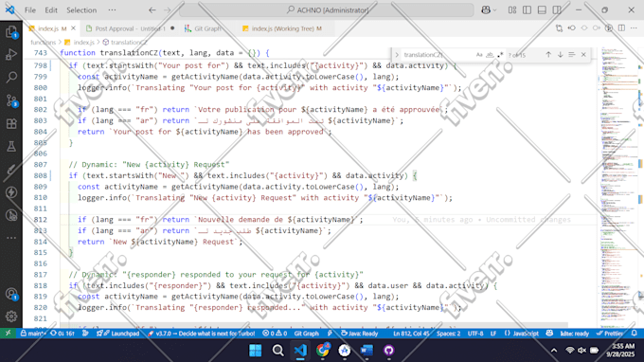Change end of line sequence LF
This screenshot has height=362, width=644.
click(x=493, y=334)
